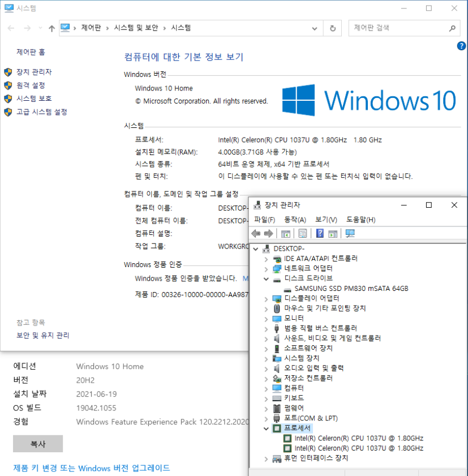Open the 제어판 홈 link
The height and width of the screenshot is (476, 468).
(31, 52)
